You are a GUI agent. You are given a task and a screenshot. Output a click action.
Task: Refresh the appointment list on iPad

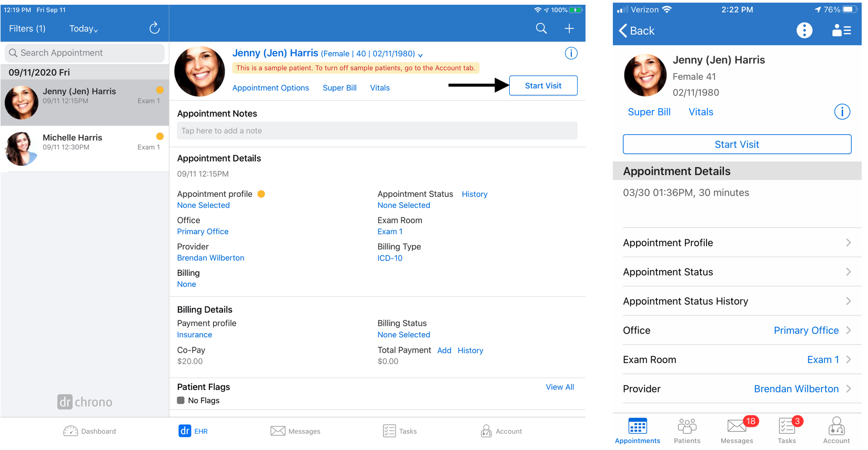click(154, 28)
